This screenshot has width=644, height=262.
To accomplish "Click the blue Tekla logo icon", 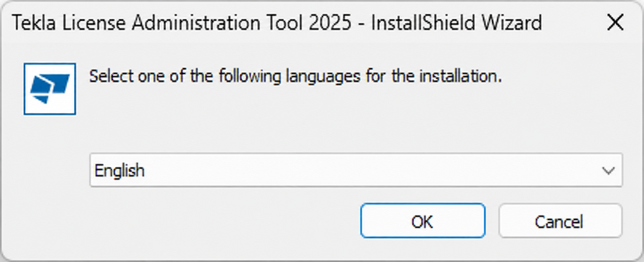I will point(50,89).
